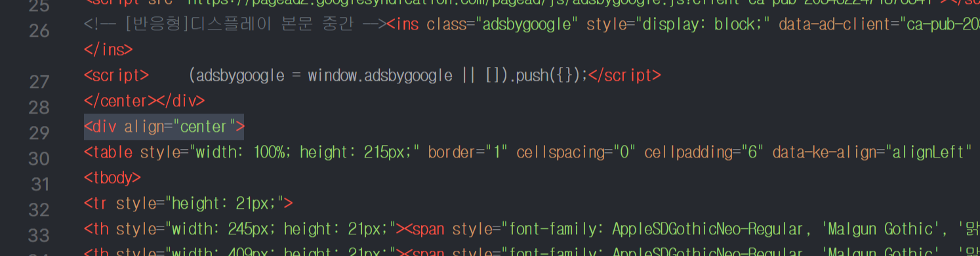The image size is (980, 256).
Task: Click the adsbygoogle push statement
Action: coord(388,75)
